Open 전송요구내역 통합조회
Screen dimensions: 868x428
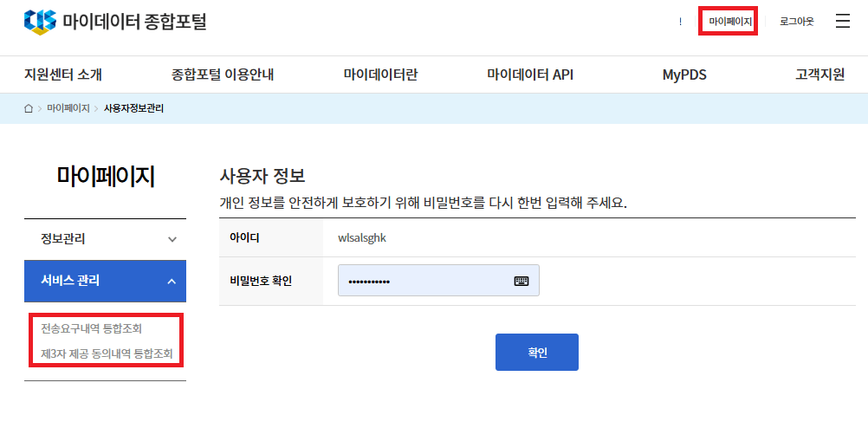click(91, 329)
